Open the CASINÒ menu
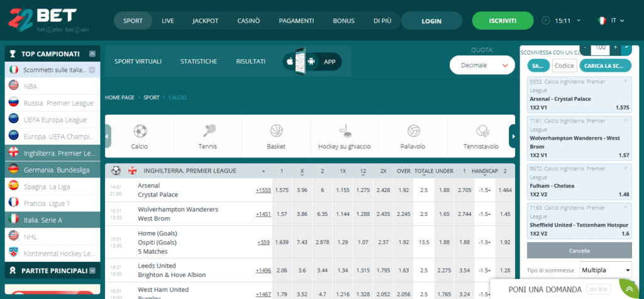 [248, 21]
